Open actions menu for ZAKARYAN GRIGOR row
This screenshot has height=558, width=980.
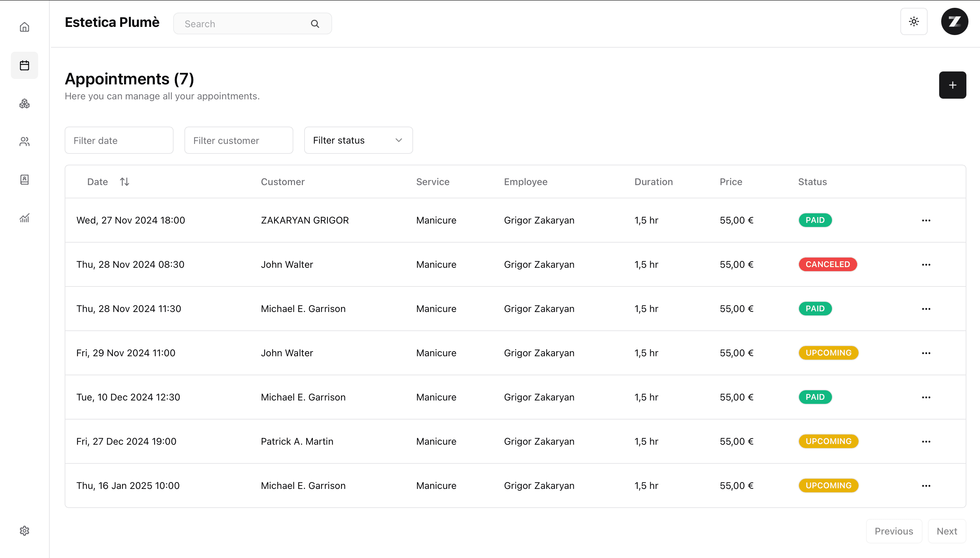(x=926, y=220)
